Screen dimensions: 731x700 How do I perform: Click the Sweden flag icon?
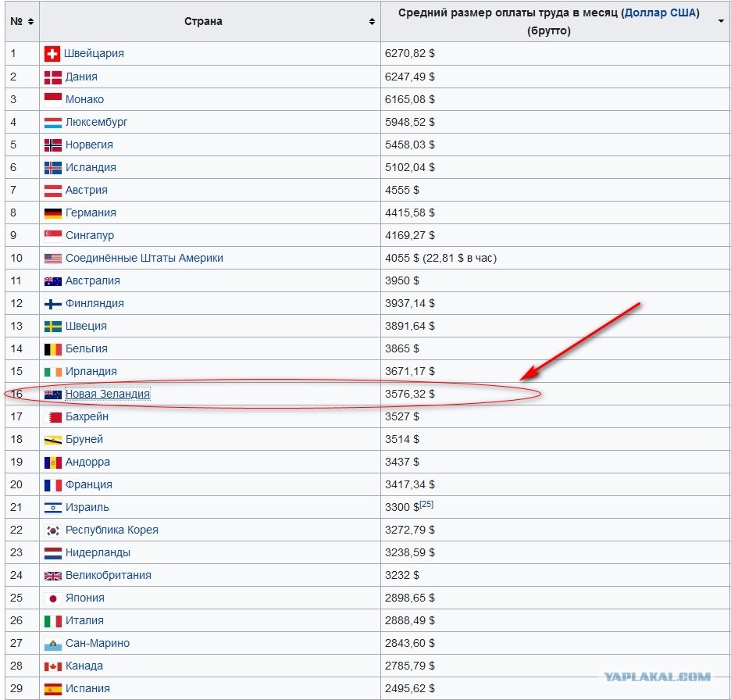pyautogui.click(x=52, y=327)
